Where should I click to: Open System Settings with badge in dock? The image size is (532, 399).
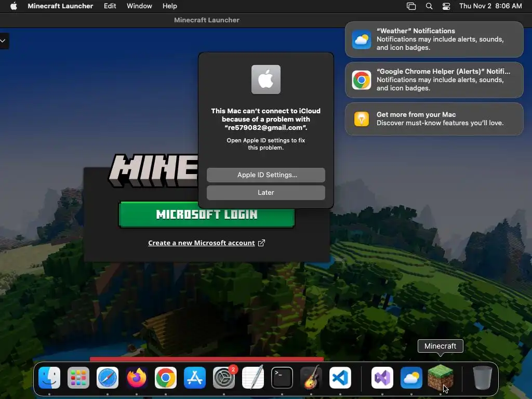pyautogui.click(x=224, y=377)
